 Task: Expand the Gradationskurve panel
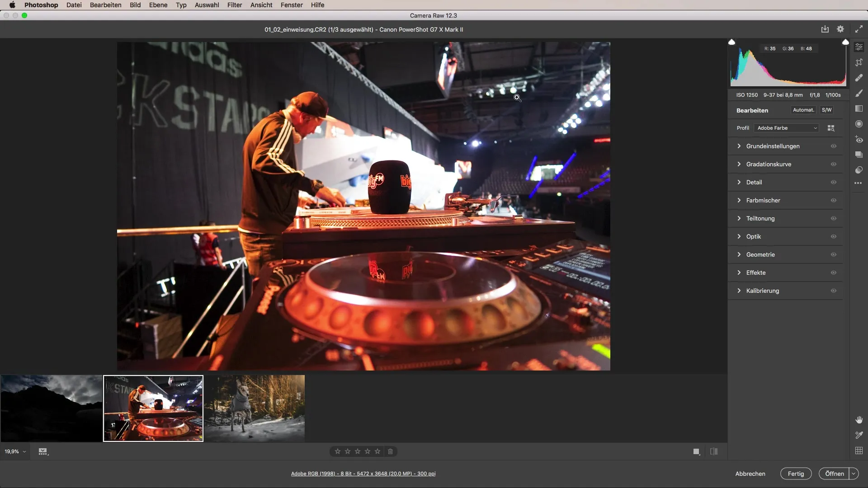739,164
